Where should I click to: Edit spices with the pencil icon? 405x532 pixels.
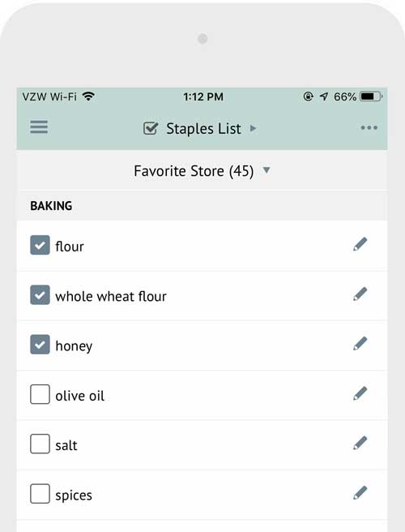tap(360, 493)
